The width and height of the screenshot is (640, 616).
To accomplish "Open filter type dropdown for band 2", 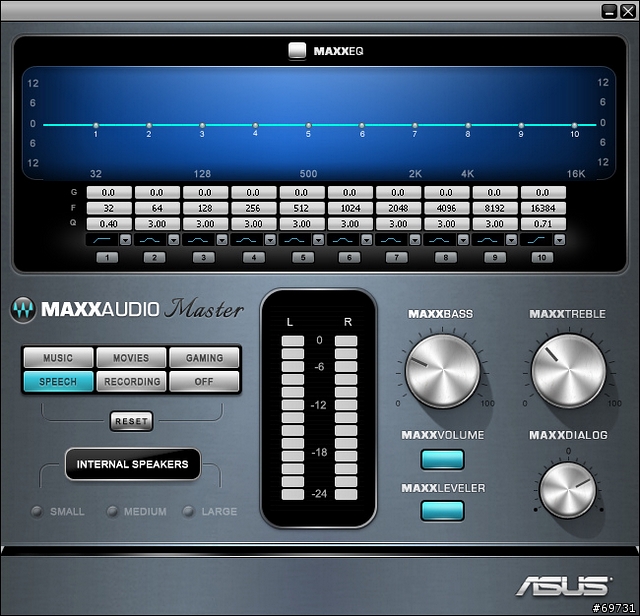I will pyautogui.click(x=174, y=240).
